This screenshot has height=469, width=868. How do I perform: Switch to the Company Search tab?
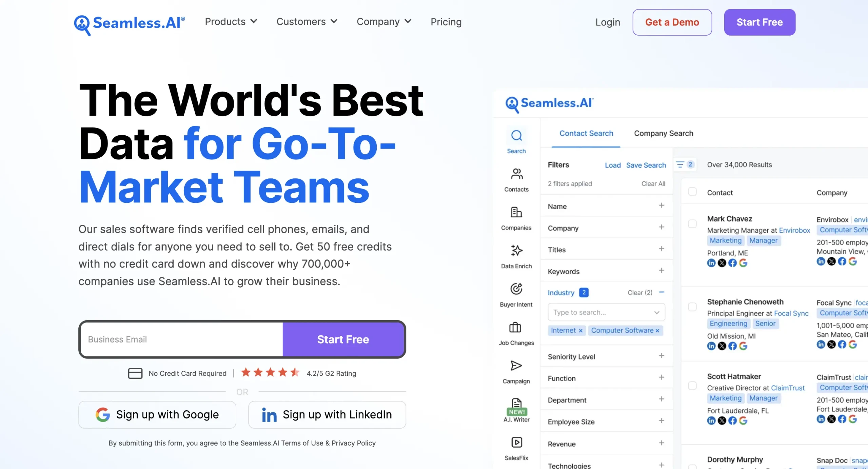[664, 133]
